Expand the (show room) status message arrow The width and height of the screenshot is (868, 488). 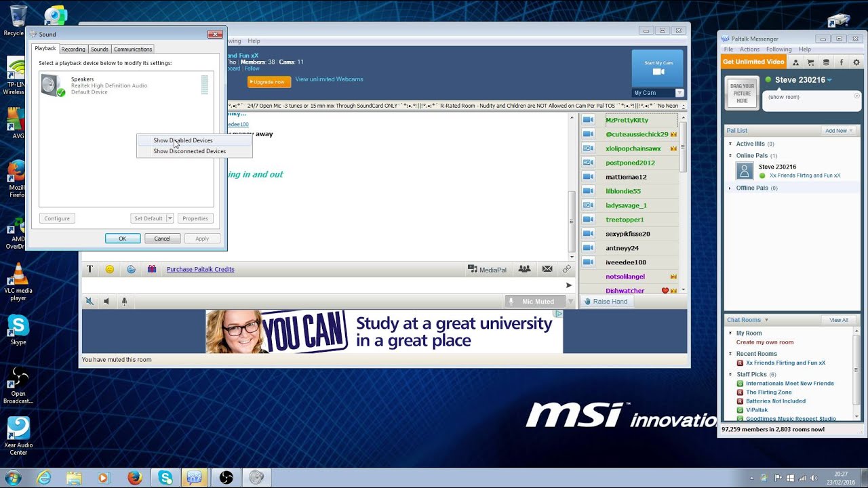856,96
